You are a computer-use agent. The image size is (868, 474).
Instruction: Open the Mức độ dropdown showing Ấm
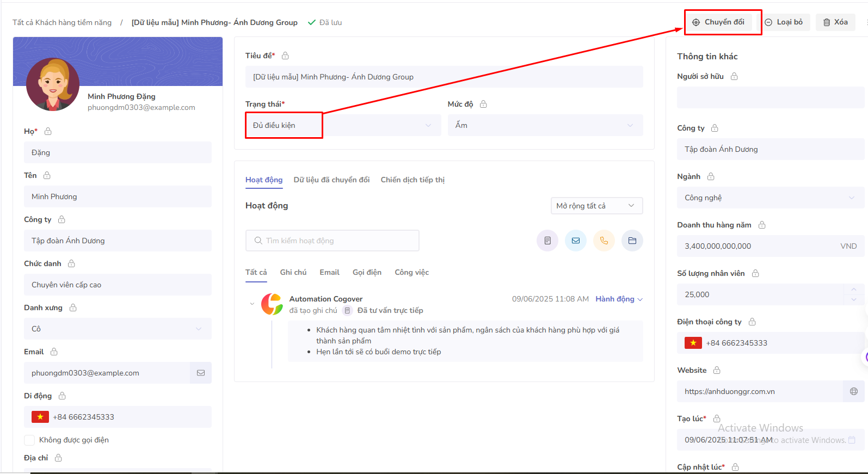tap(545, 125)
